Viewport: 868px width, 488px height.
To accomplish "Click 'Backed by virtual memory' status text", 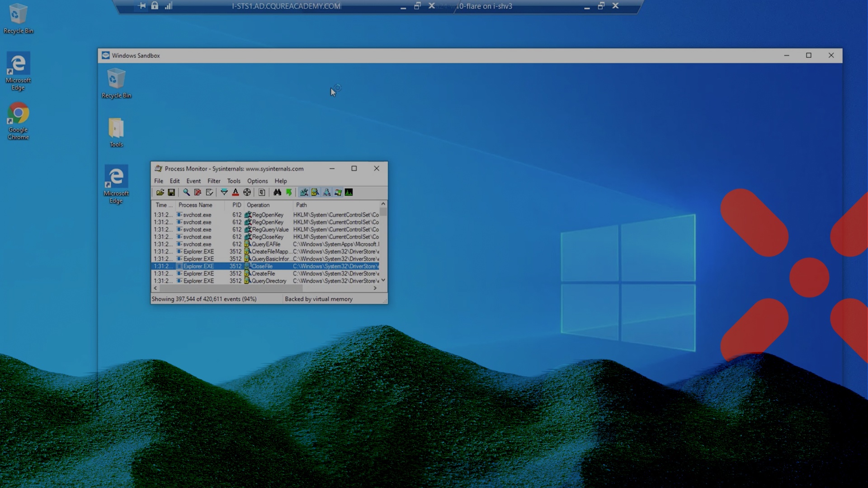I will coord(319,299).
